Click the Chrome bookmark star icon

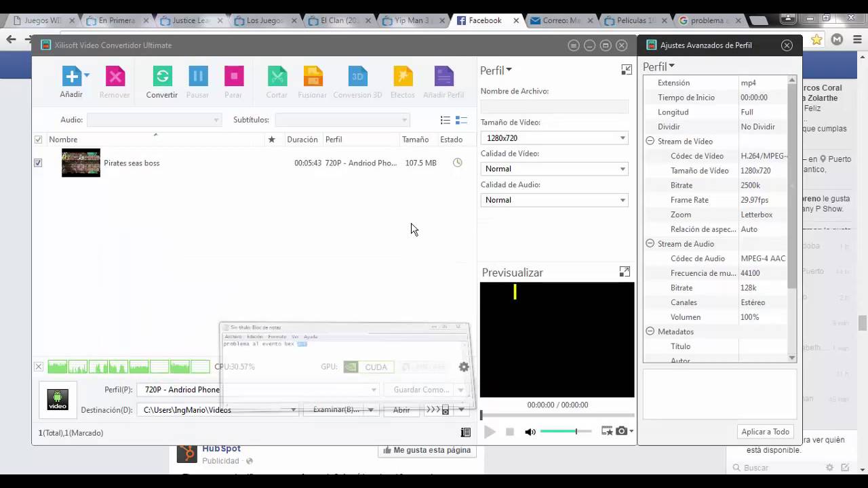816,40
